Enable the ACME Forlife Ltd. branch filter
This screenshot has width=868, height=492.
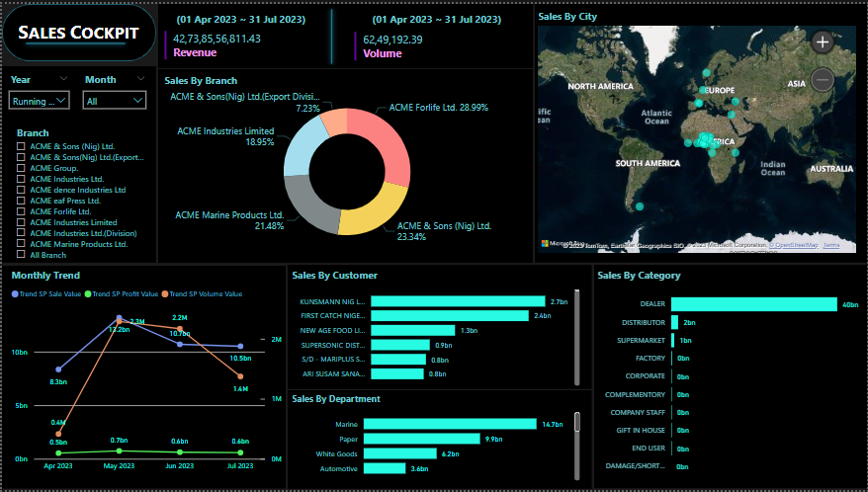pyautogui.click(x=21, y=211)
